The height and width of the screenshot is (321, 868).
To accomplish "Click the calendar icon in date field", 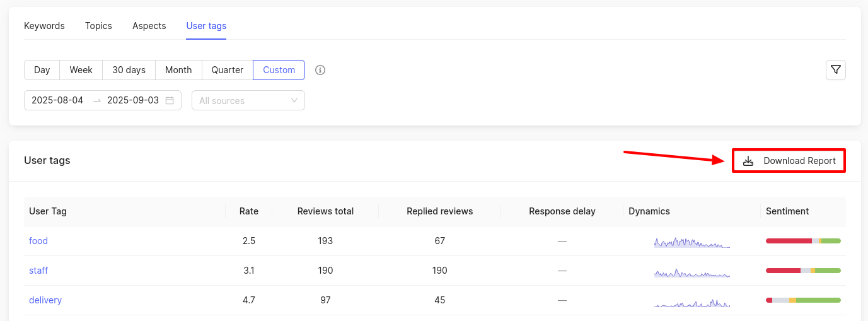I will 170,100.
